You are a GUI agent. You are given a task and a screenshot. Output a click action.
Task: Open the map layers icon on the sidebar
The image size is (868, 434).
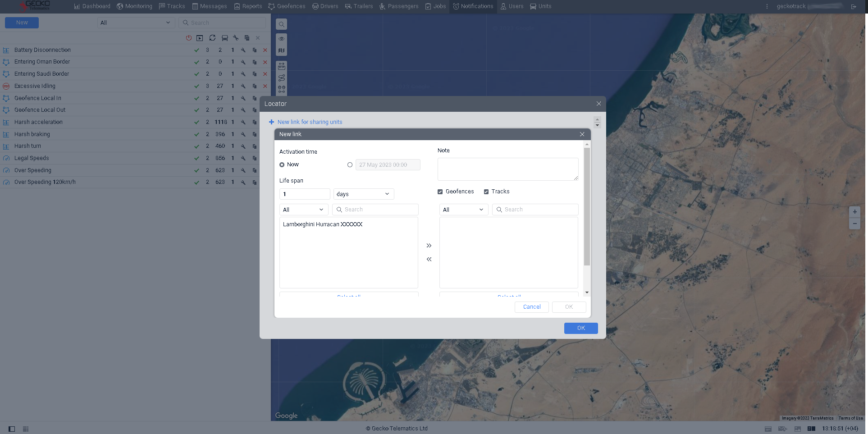tap(281, 50)
